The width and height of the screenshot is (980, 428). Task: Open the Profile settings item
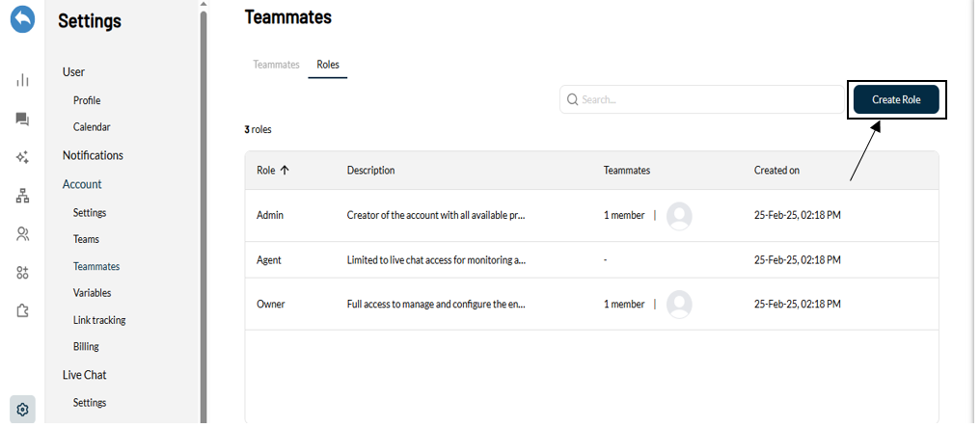[87, 100]
